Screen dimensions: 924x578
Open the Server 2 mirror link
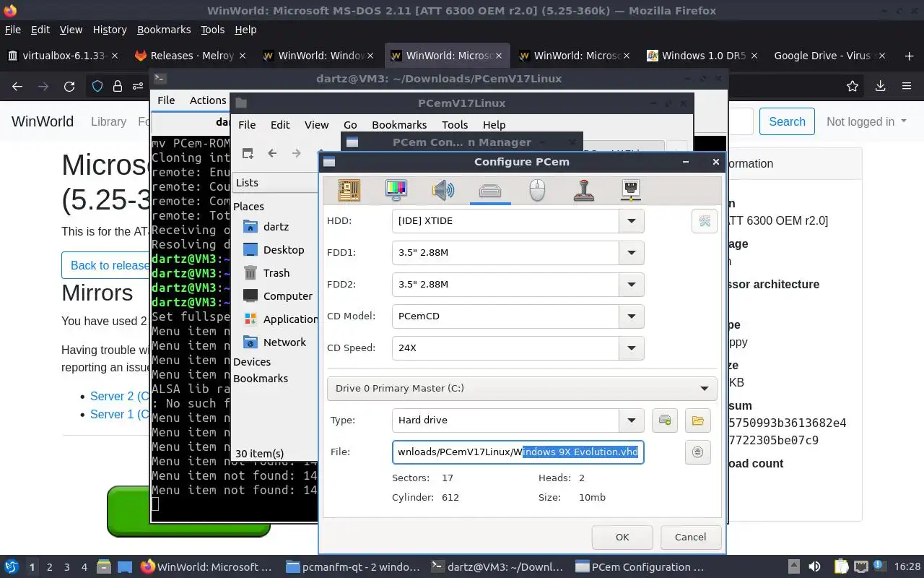[x=120, y=396]
